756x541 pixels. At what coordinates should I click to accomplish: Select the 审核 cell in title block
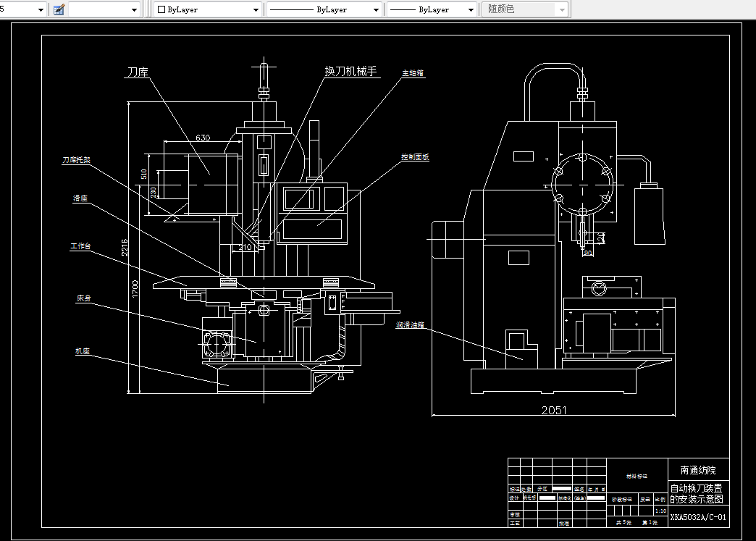(514, 515)
